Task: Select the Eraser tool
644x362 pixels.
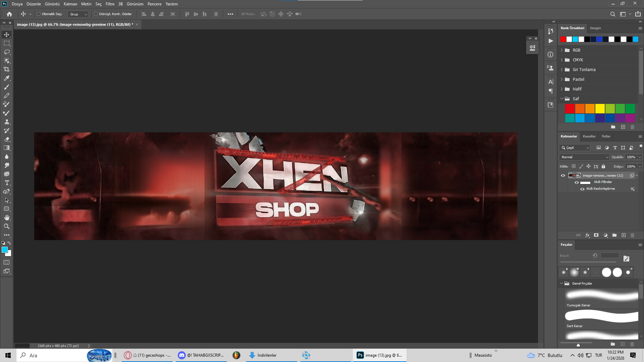Action: [x=7, y=139]
